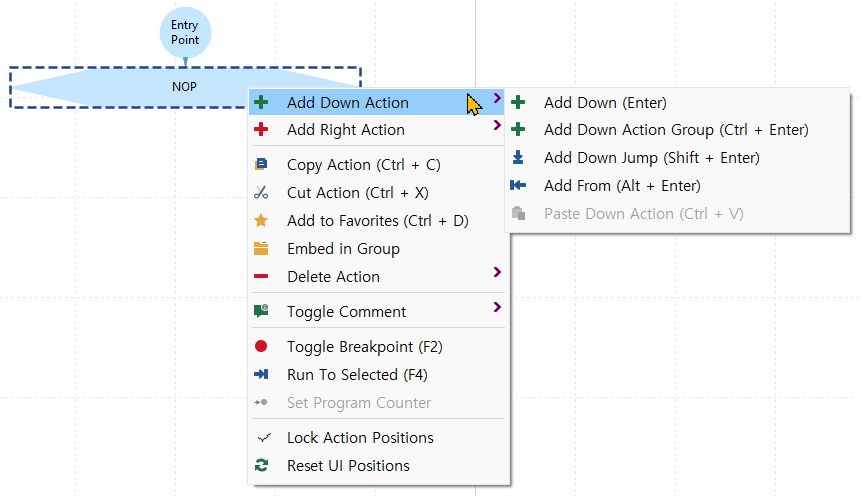Expand the Add Right Action submenu arrow
This screenshot has height=496, width=863.
point(497,126)
